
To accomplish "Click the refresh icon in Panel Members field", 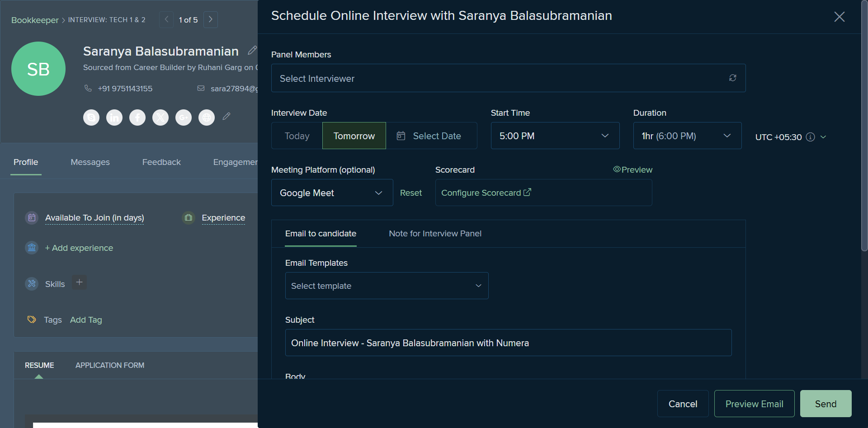I will tap(733, 78).
